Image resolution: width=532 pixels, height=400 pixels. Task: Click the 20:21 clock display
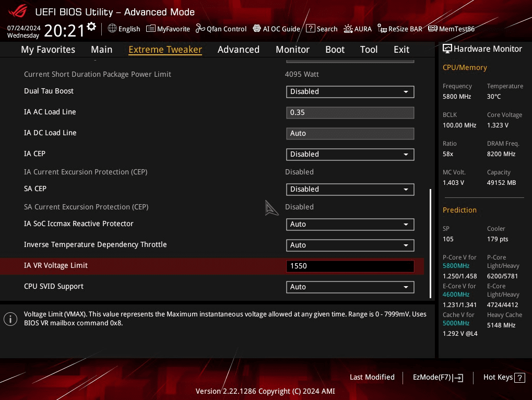(x=64, y=31)
